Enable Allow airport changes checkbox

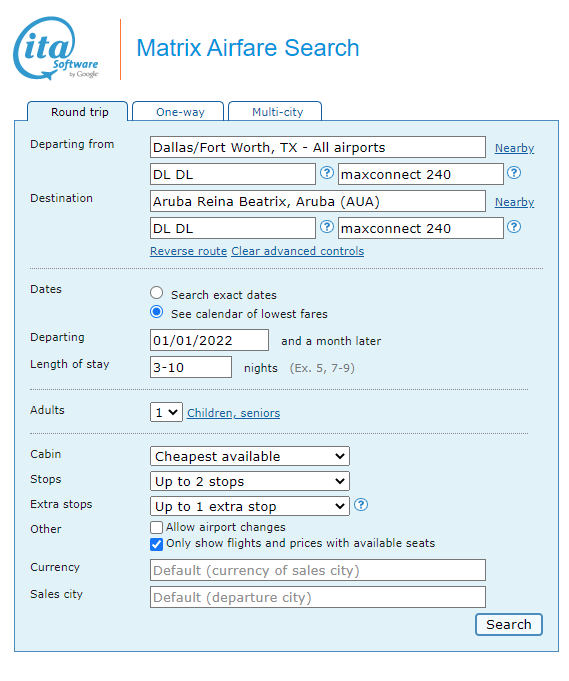(x=156, y=527)
